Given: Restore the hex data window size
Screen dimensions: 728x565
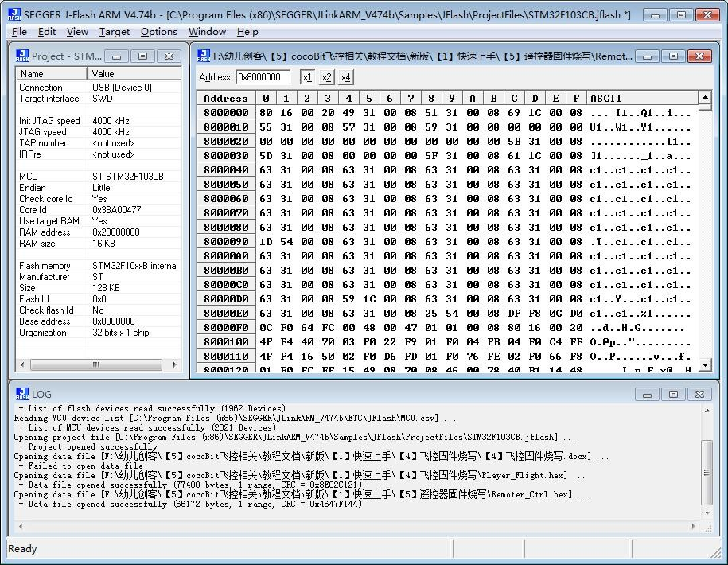Looking at the screenshot, I should click(673, 56).
